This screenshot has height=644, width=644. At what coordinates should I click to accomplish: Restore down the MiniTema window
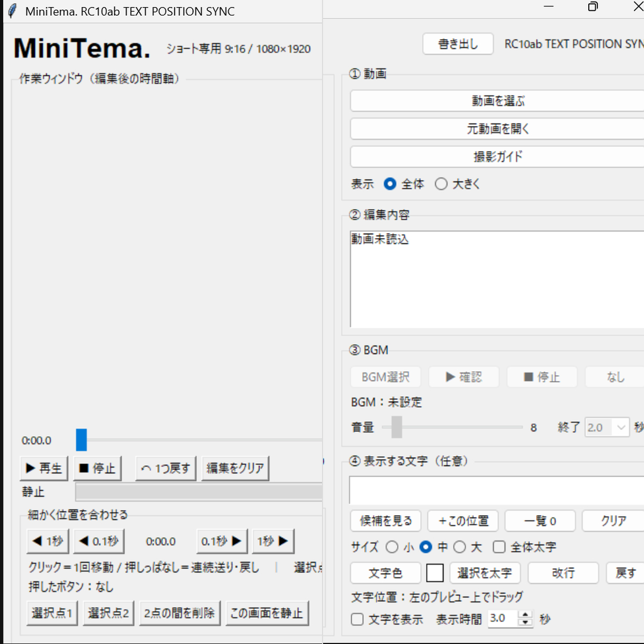(593, 6)
